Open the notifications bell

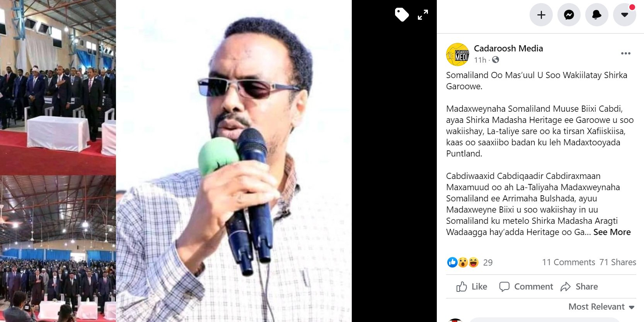[x=597, y=15]
